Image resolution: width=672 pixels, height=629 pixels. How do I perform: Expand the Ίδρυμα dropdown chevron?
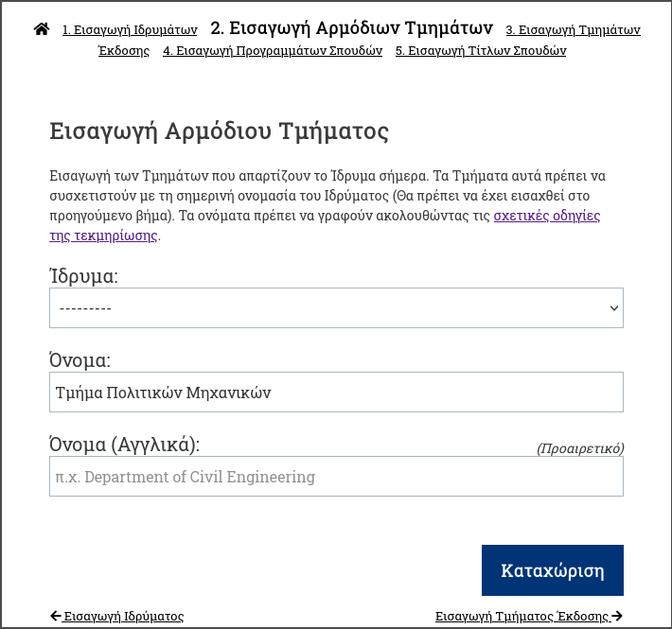click(x=613, y=307)
